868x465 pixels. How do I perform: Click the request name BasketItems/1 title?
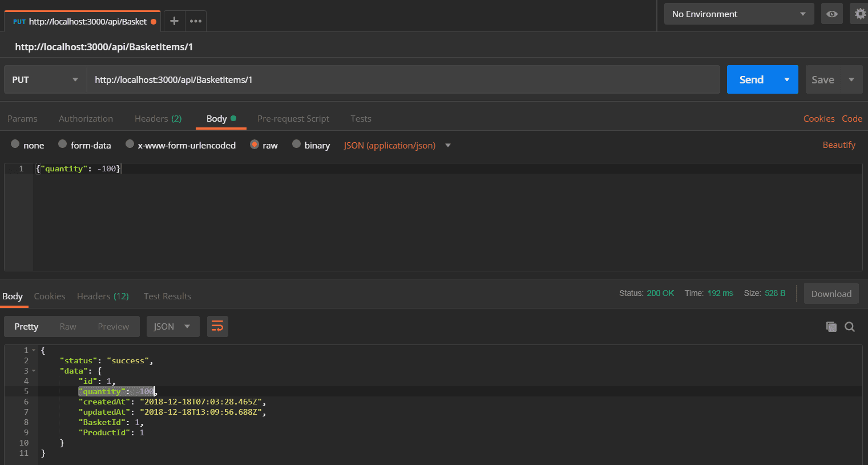104,47
